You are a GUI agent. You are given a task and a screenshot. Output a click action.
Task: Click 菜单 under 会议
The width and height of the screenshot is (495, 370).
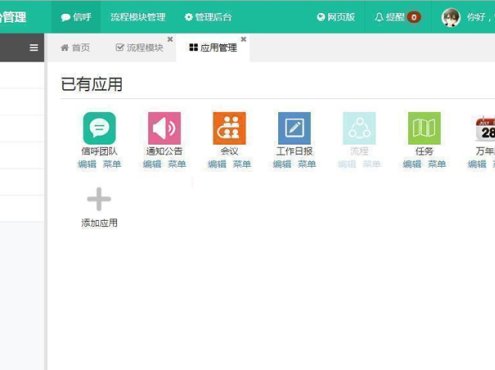pyautogui.click(x=242, y=164)
